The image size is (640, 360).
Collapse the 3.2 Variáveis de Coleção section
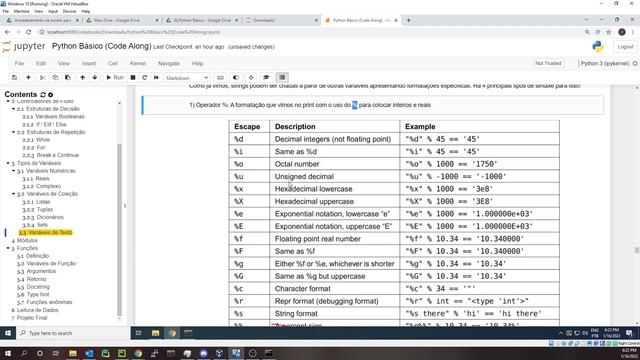tap(13, 194)
